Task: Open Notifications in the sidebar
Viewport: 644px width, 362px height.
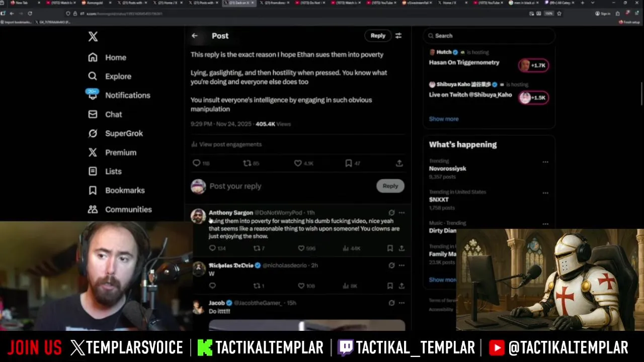Action: [x=119, y=95]
